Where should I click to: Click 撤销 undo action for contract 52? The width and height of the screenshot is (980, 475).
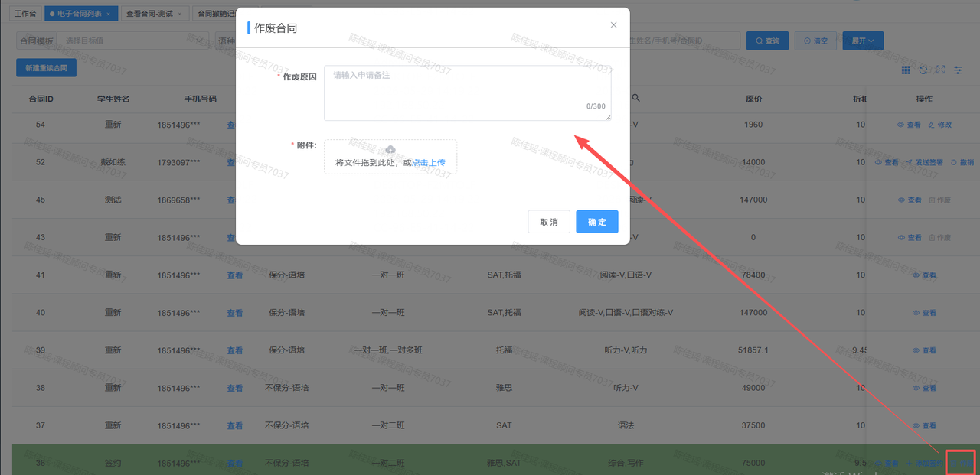pos(962,162)
